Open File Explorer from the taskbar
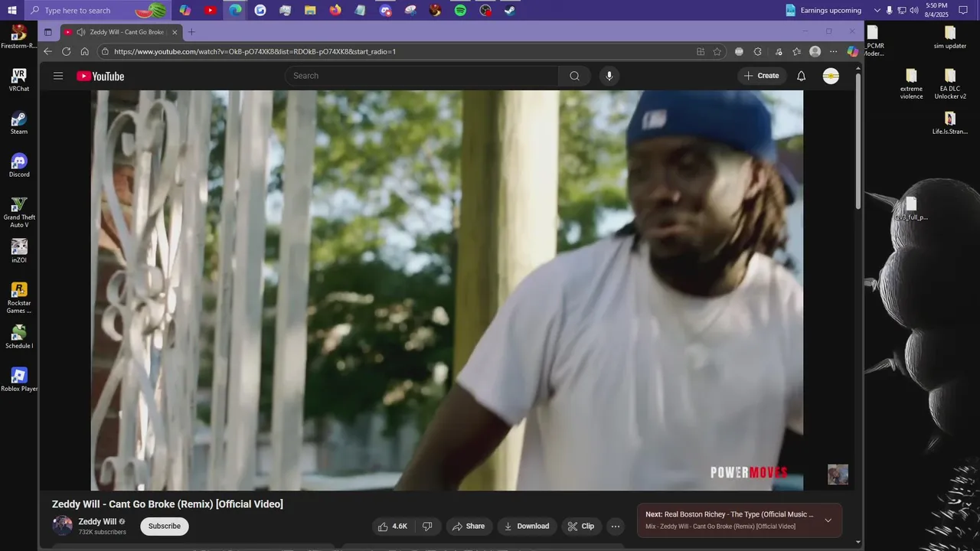Image resolution: width=980 pixels, height=551 pixels. (x=310, y=10)
